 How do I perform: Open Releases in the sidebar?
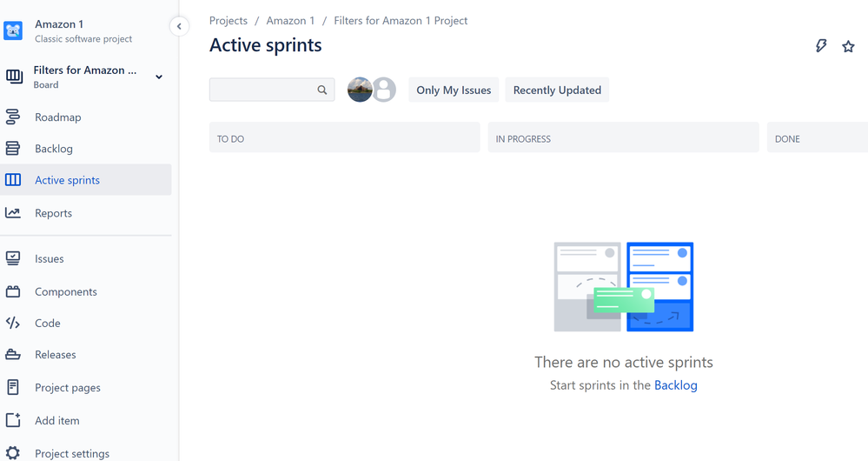tap(56, 355)
